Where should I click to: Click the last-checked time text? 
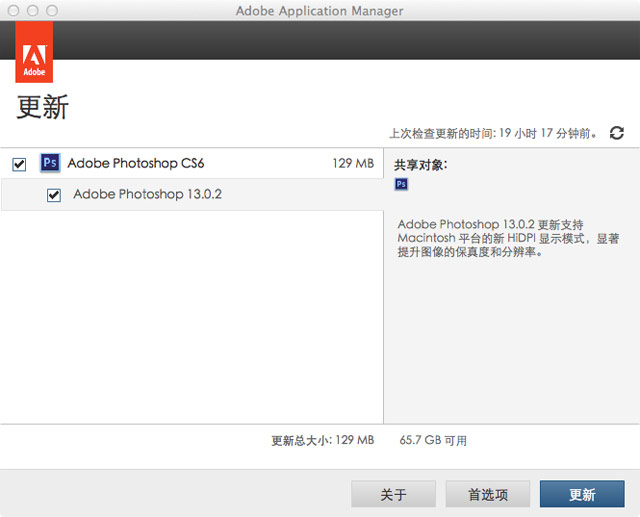(494, 133)
